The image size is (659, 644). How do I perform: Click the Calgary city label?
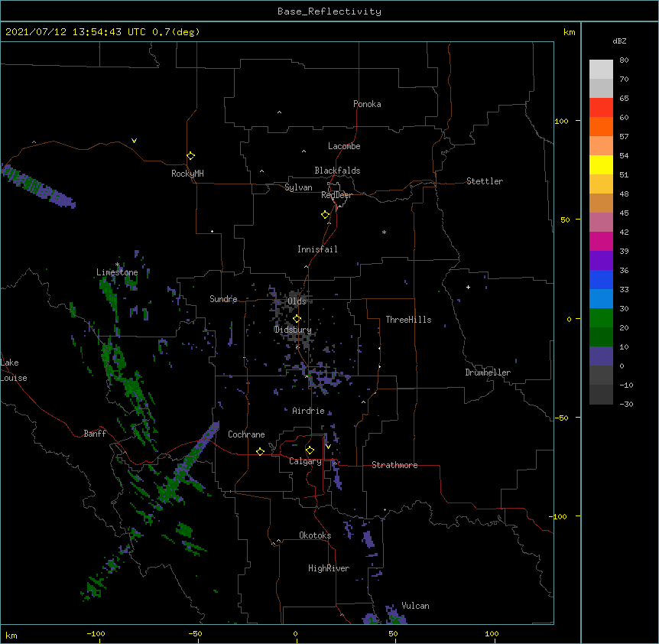305,461
